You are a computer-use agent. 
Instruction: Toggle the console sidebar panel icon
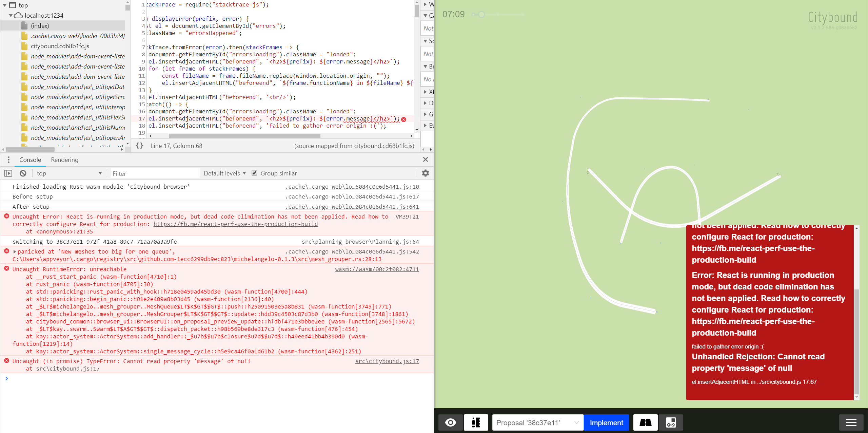[8, 173]
